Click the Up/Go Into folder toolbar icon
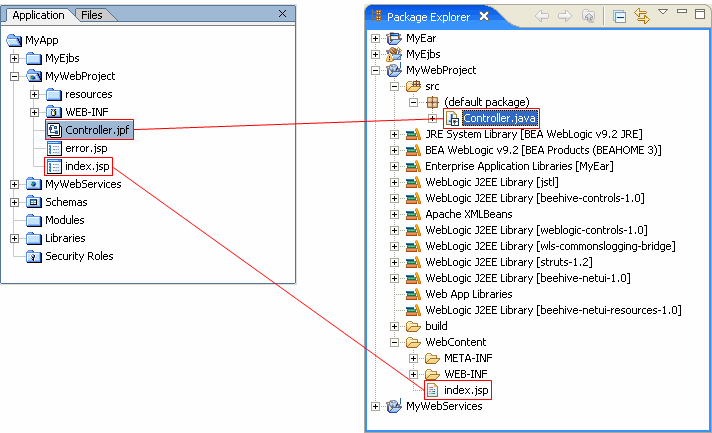Screen dimensions: 712x433 point(588,16)
